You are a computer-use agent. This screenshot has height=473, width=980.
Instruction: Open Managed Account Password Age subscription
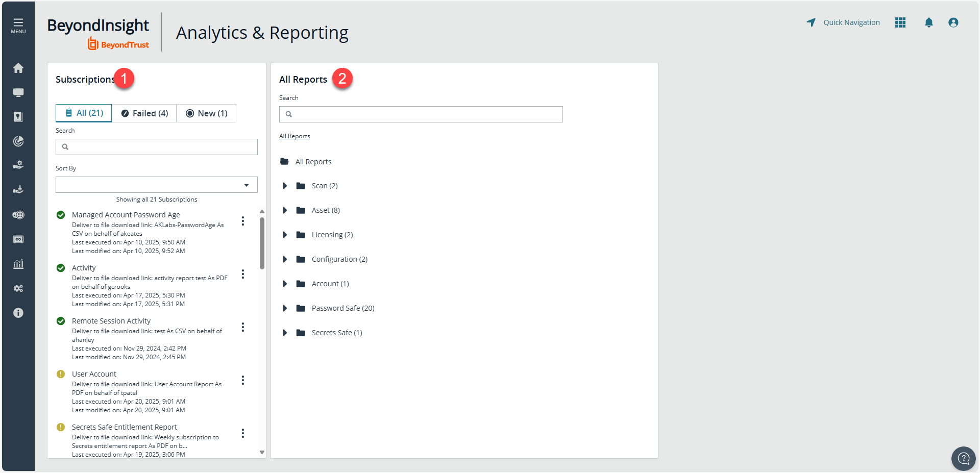[126, 215]
